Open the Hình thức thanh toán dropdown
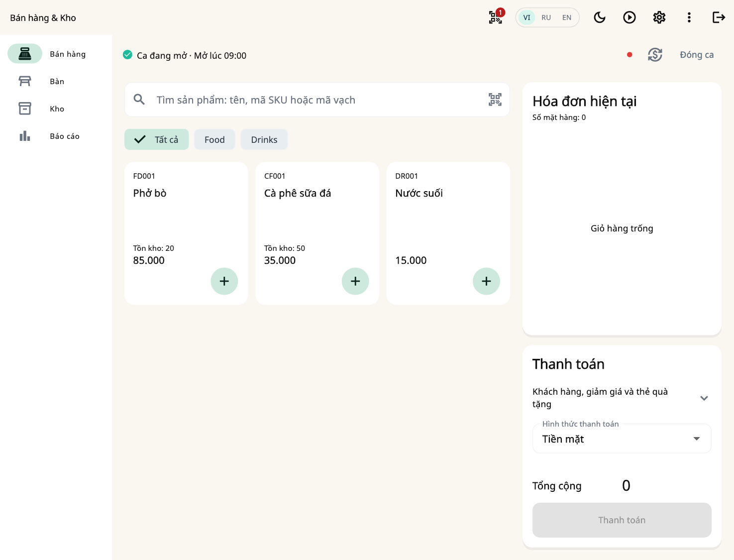The image size is (734, 560). click(622, 439)
